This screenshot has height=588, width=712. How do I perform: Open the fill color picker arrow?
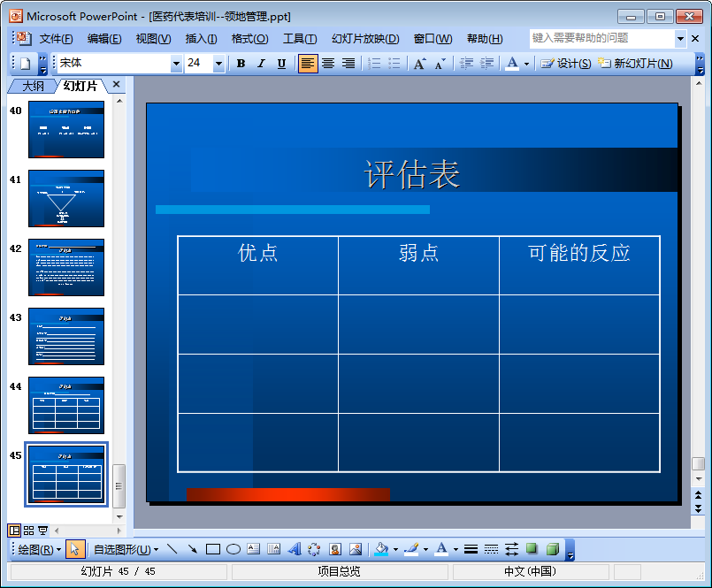[x=395, y=549]
